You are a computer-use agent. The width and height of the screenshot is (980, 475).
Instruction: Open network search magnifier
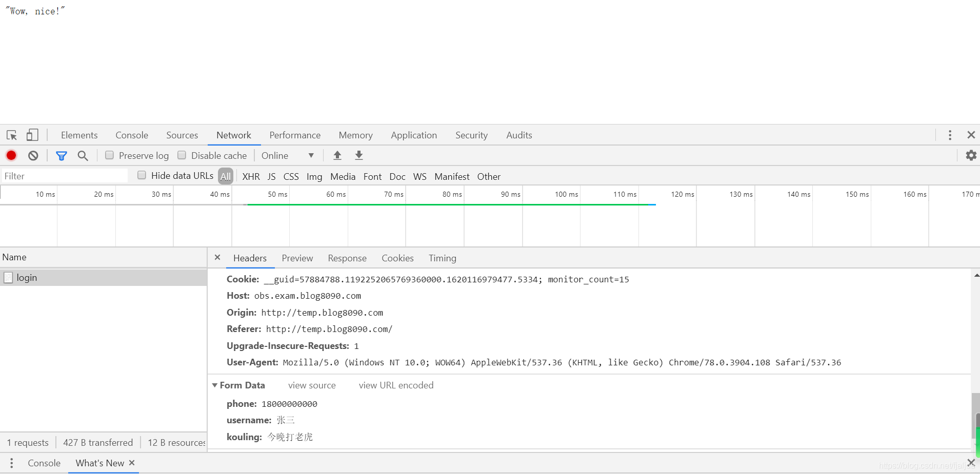pos(83,156)
